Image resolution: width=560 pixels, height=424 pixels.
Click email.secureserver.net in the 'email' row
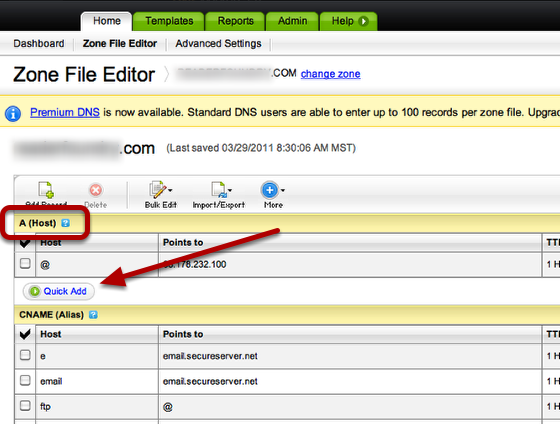tap(210, 381)
